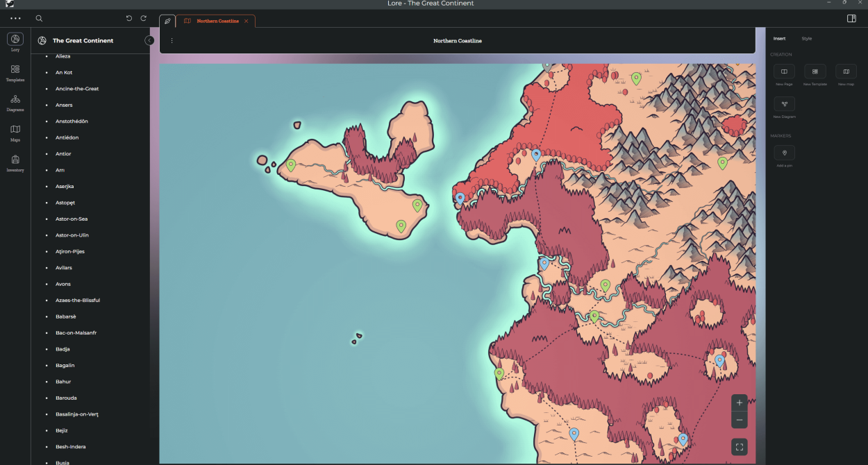Undo the last action

[129, 19]
